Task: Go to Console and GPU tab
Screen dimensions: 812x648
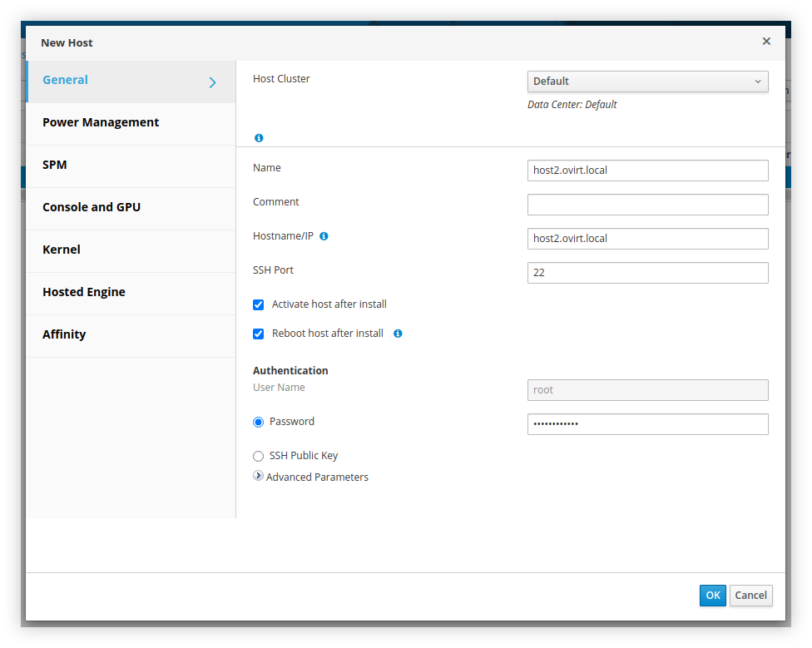Action: [92, 207]
